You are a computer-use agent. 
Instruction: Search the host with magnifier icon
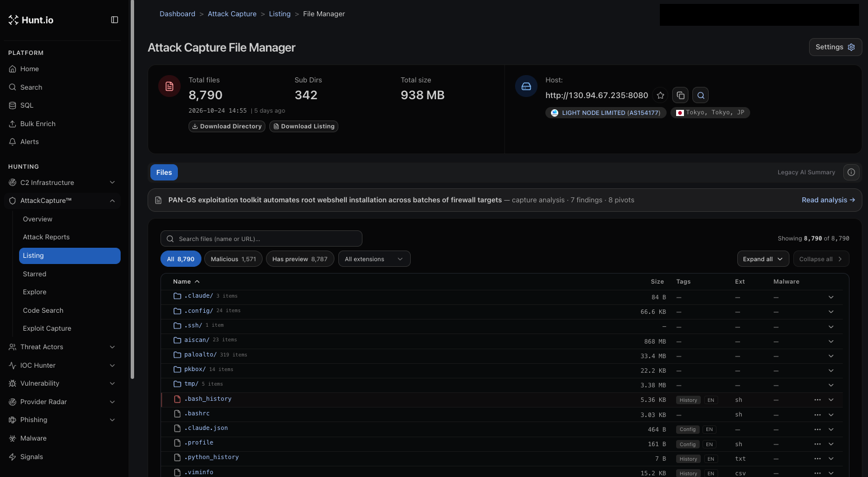pyautogui.click(x=701, y=95)
